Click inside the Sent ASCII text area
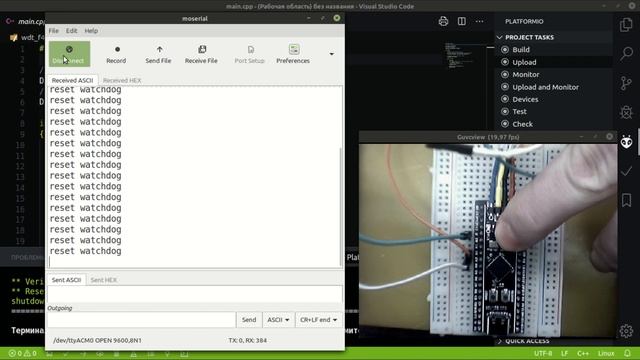Viewport: 640px width, 360px height. [195, 294]
